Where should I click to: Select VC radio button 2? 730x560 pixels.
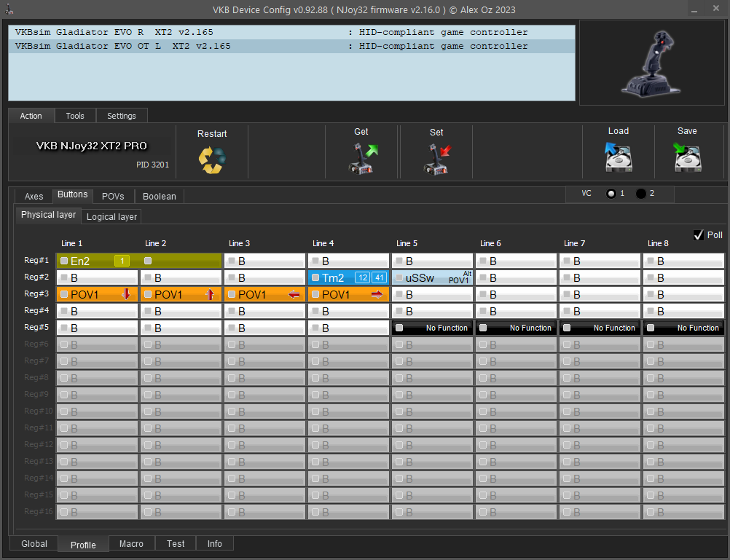click(x=641, y=194)
